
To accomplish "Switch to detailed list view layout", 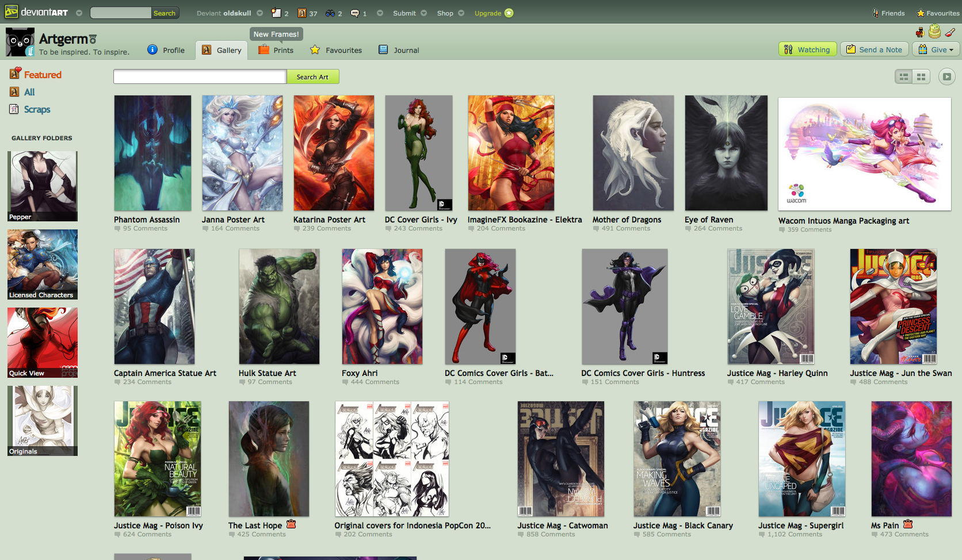I will tap(904, 76).
